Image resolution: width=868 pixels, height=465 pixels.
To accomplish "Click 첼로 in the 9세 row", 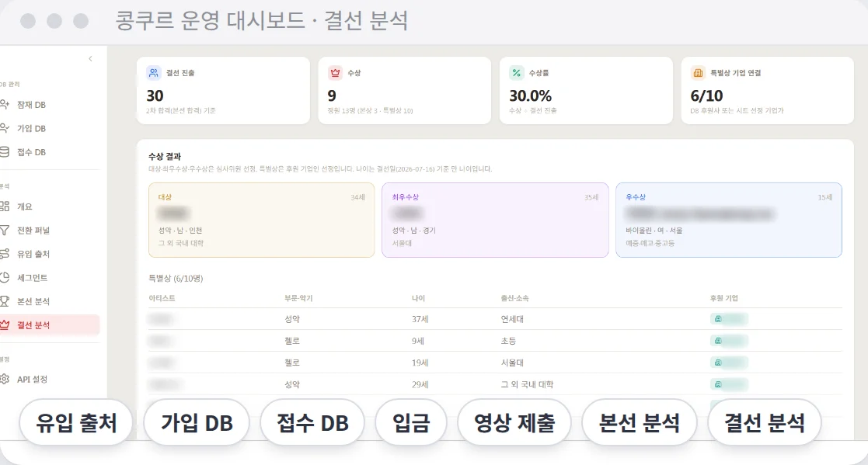I will (291, 341).
